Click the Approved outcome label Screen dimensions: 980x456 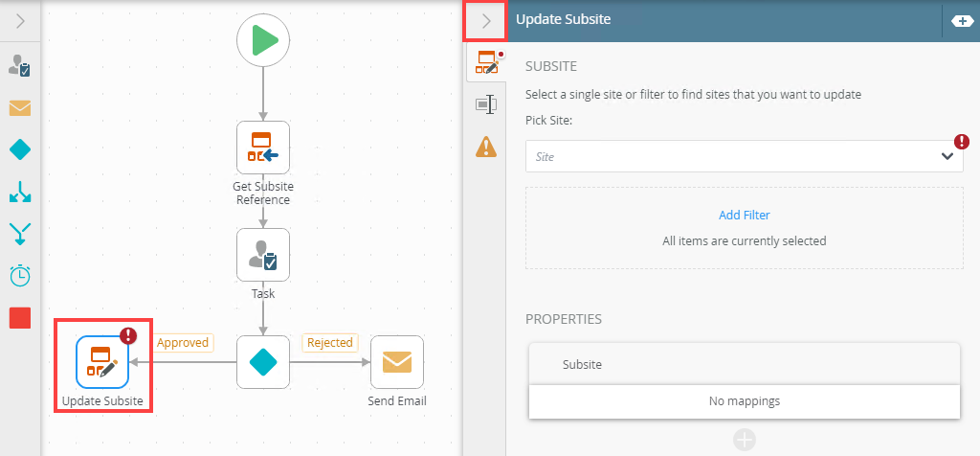point(182,342)
